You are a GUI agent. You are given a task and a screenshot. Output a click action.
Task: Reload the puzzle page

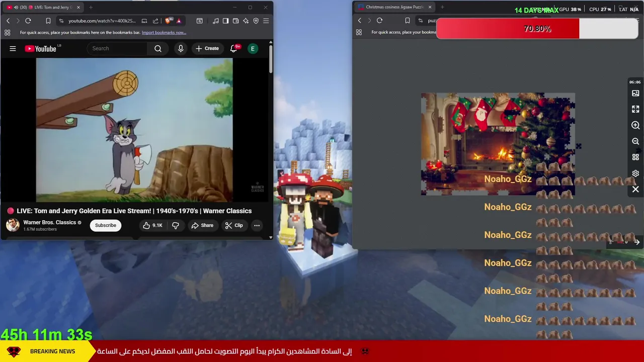pos(379,20)
